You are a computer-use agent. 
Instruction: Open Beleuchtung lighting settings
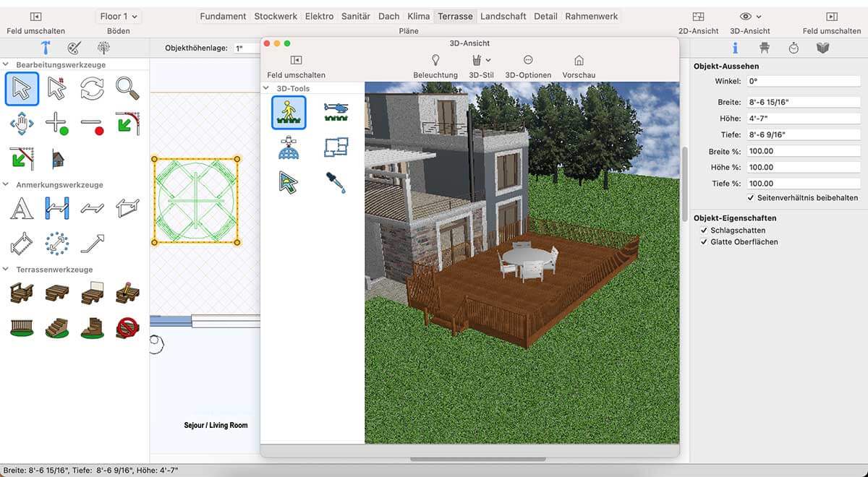click(435, 66)
